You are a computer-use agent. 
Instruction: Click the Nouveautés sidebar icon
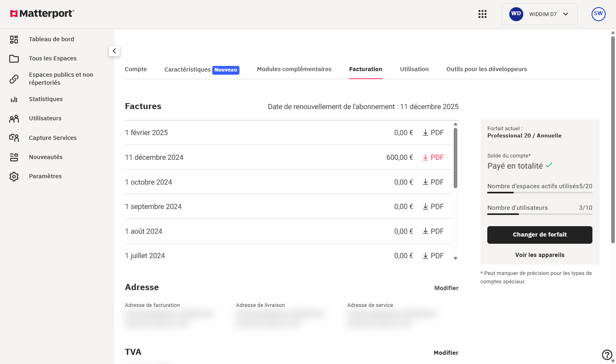[x=14, y=157]
